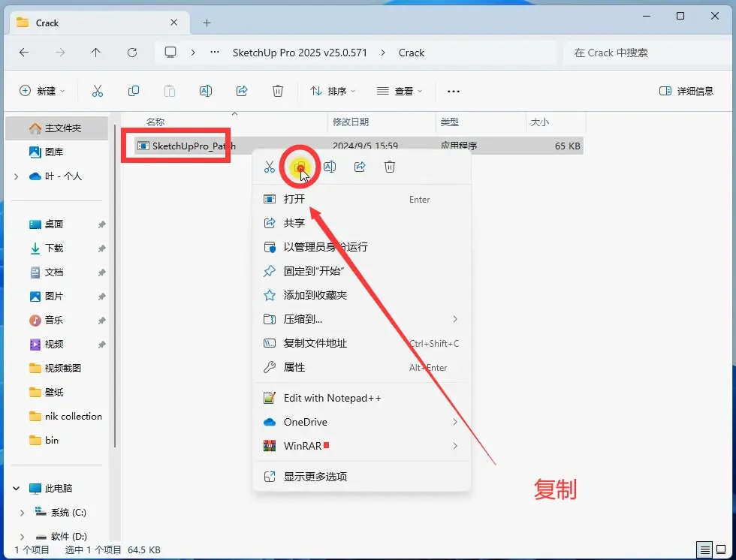Show hidden breadcrumb folders with the ellipsis
Image resolution: width=736 pixels, height=560 pixels.
tap(215, 52)
